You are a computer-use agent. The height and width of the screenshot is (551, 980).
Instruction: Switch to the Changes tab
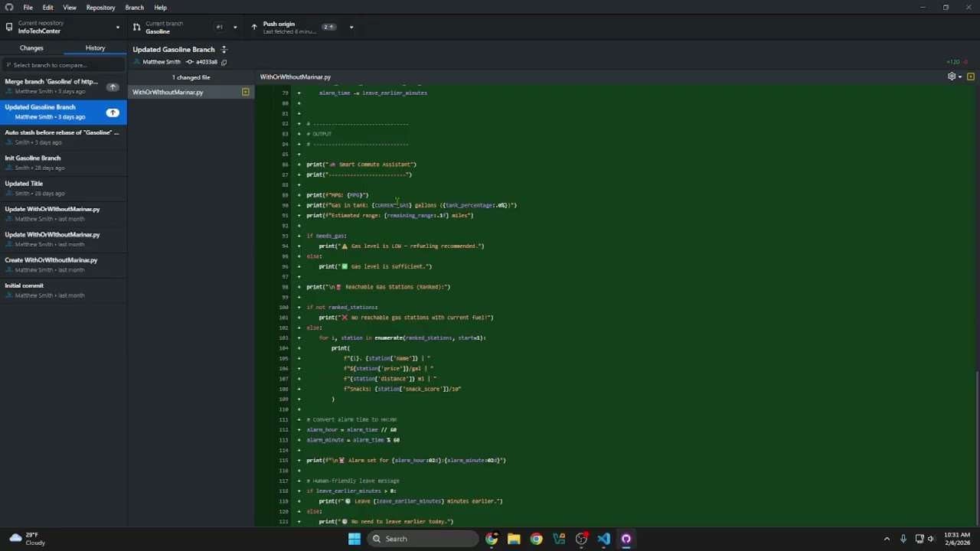[x=31, y=47]
